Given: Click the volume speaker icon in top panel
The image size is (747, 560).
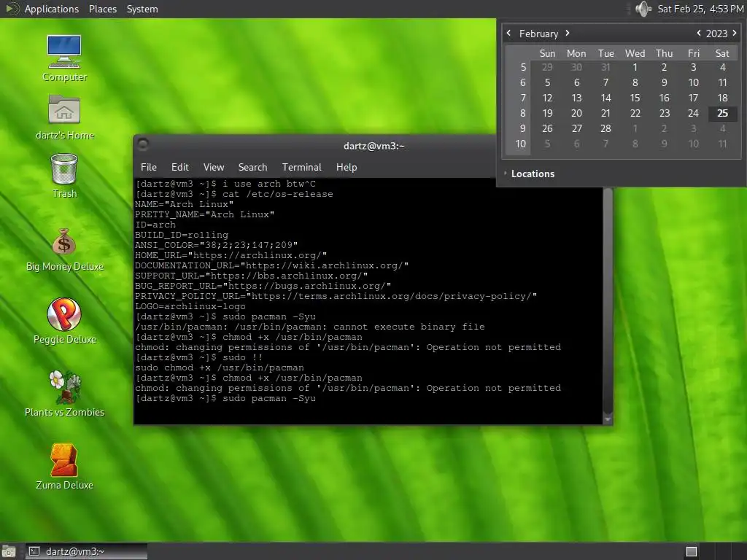Looking at the screenshot, I should pos(643,9).
